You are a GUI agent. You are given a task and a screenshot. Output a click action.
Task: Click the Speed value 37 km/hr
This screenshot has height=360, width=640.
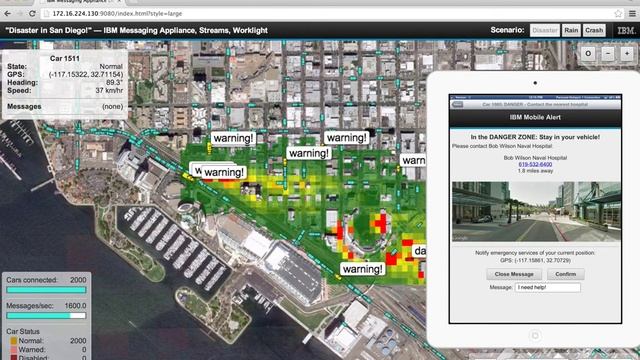pyautogui.click(x=109, y=90)
